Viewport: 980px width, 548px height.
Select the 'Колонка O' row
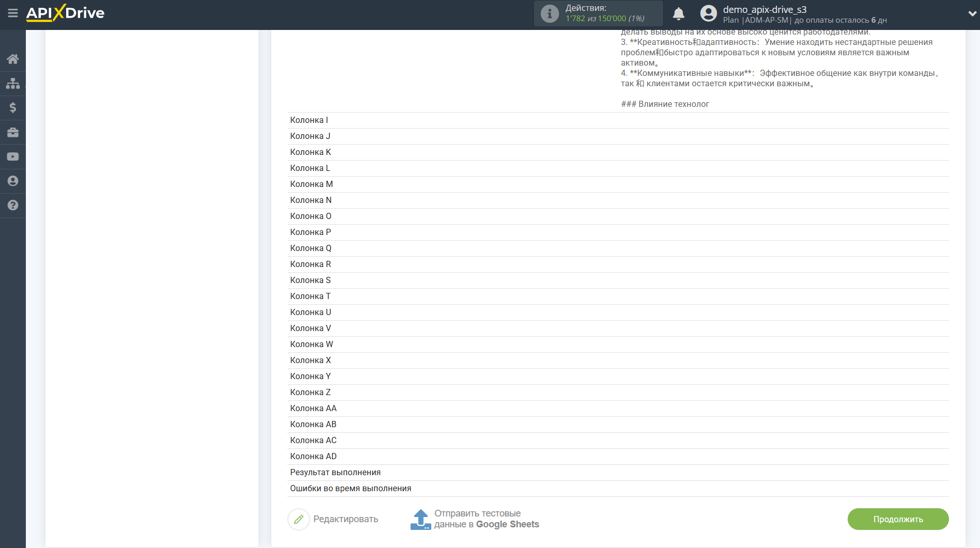(618, 216)
